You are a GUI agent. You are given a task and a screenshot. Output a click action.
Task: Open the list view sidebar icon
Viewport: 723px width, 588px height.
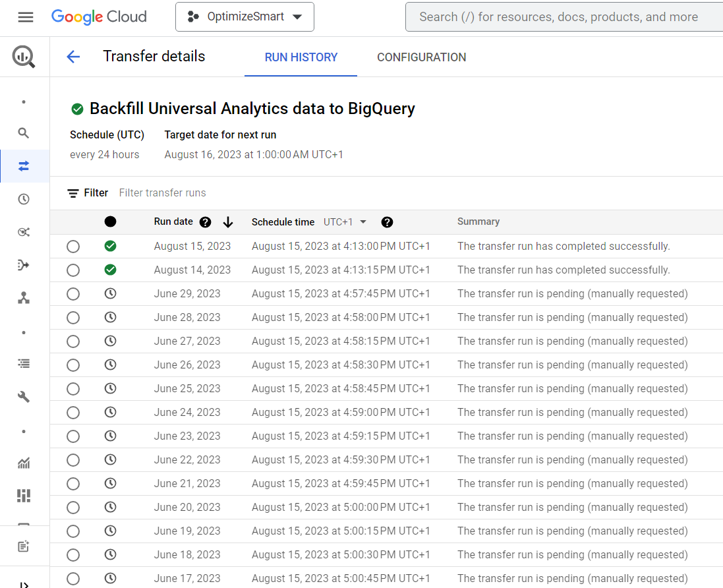[24, 364]
